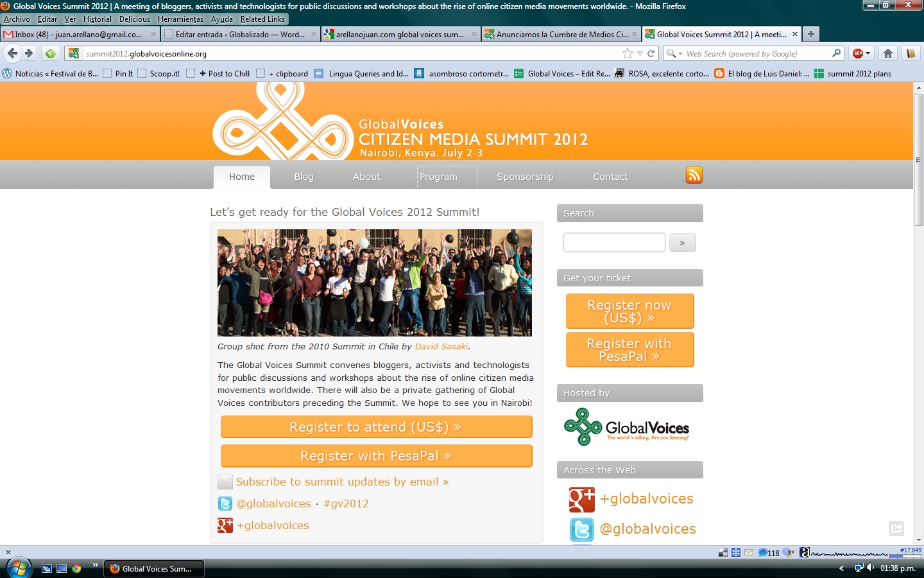This screenshot has height=578, width=924.
Task: Open the Windows Start menu
Action: pos(19,568)
